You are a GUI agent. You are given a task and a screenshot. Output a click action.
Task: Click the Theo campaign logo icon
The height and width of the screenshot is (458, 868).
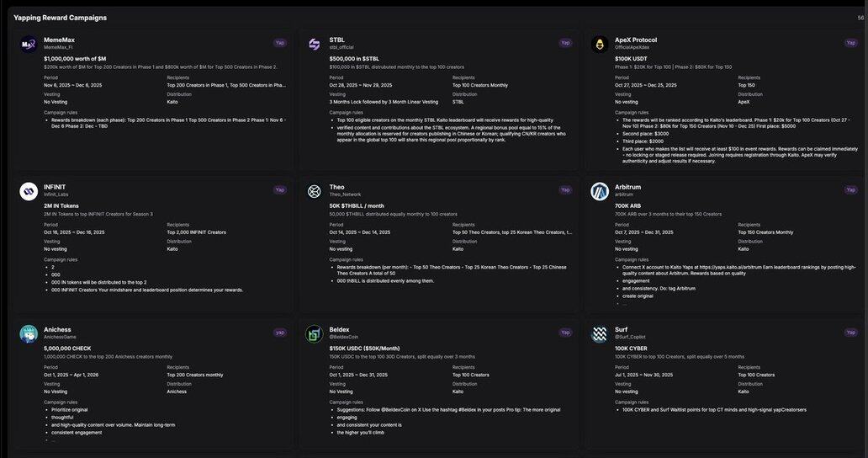[x=314, y=191]
